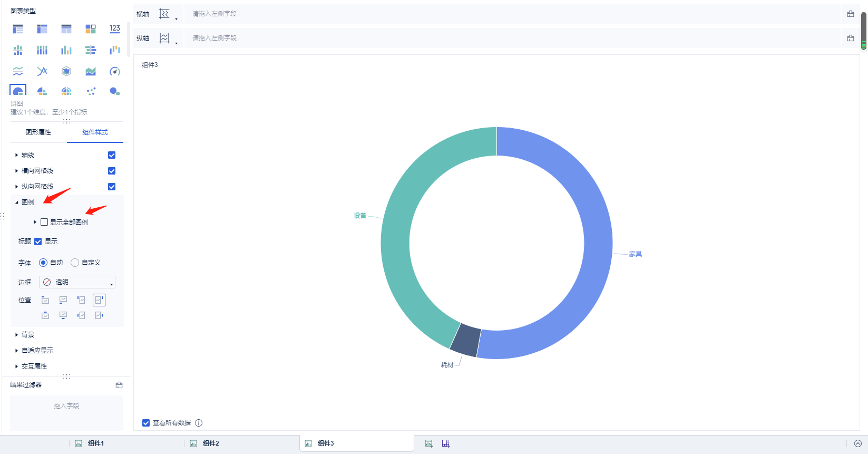Select the comparison bar chart type

tap(91, 50)
